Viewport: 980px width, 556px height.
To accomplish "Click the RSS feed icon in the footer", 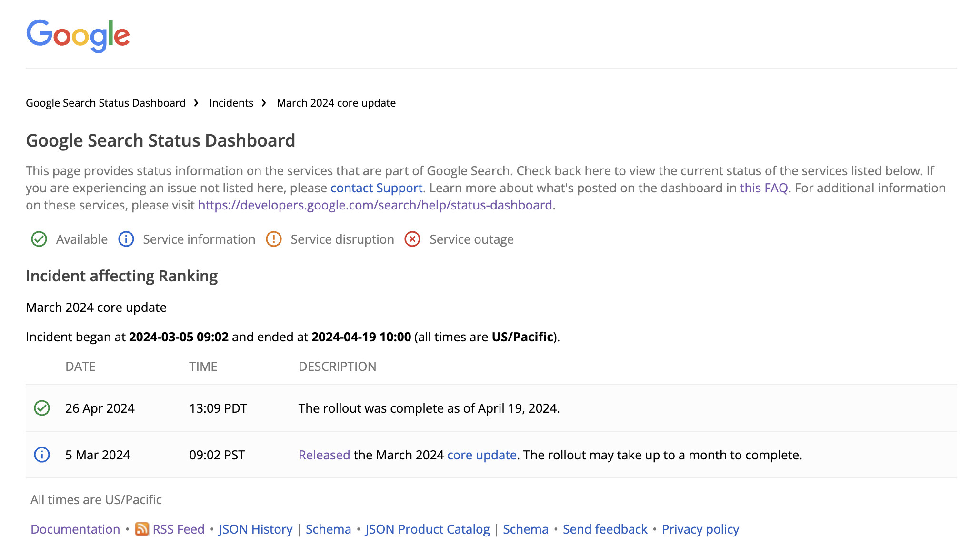I will point(142,529).
